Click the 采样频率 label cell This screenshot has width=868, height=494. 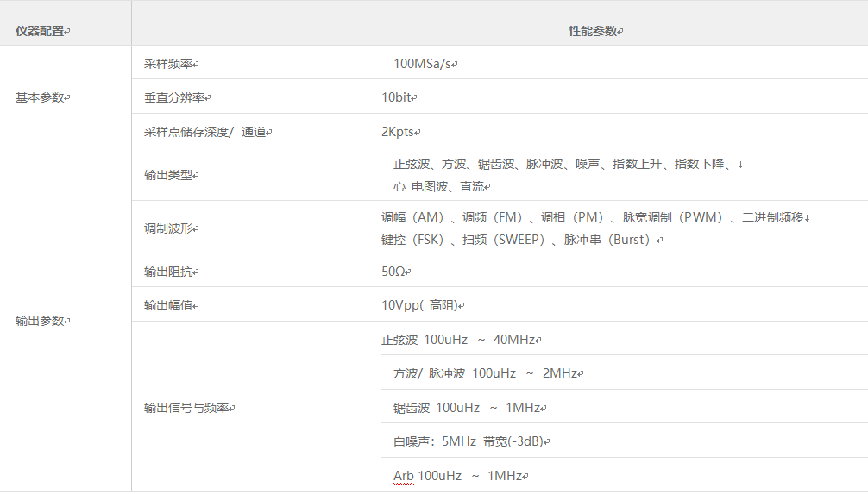coord(171,64)
